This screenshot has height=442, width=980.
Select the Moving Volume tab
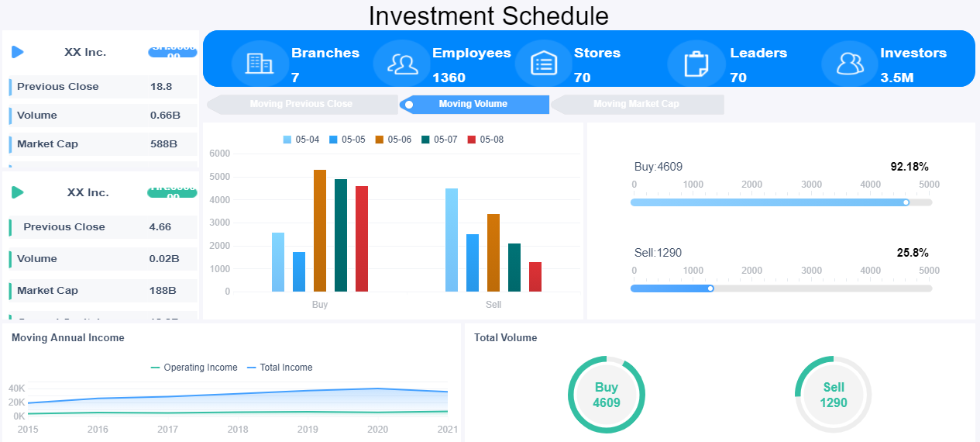474,104
